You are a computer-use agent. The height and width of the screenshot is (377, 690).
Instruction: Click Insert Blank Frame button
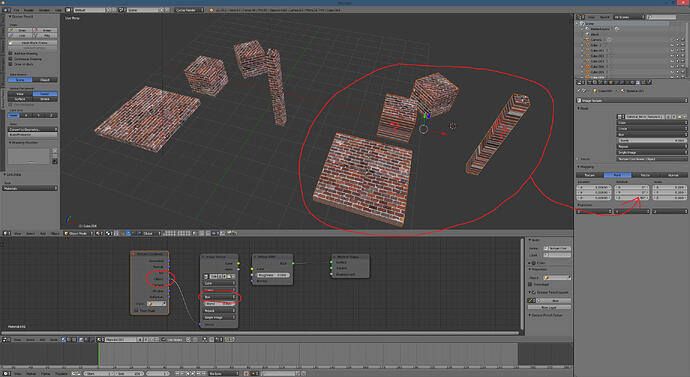point(33,43)
